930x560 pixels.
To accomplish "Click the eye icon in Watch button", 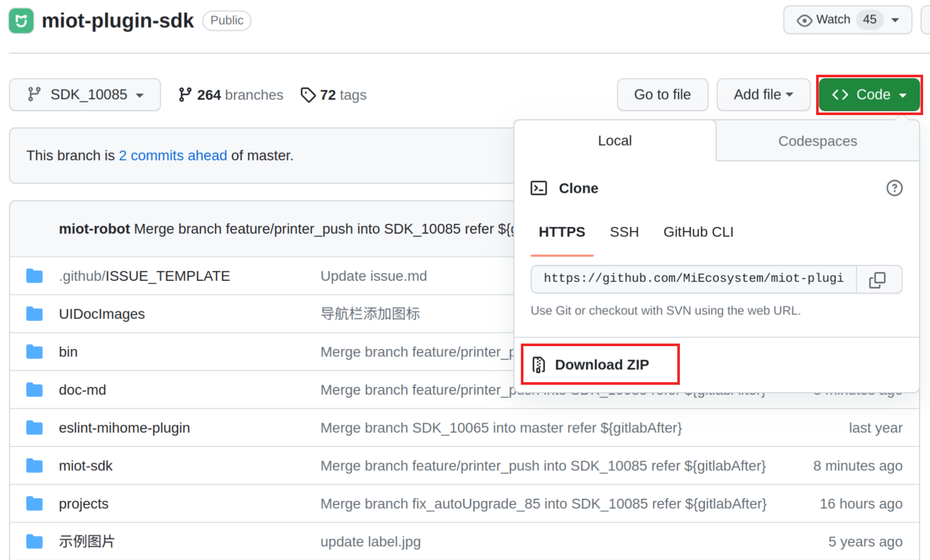I will [804, 20].
